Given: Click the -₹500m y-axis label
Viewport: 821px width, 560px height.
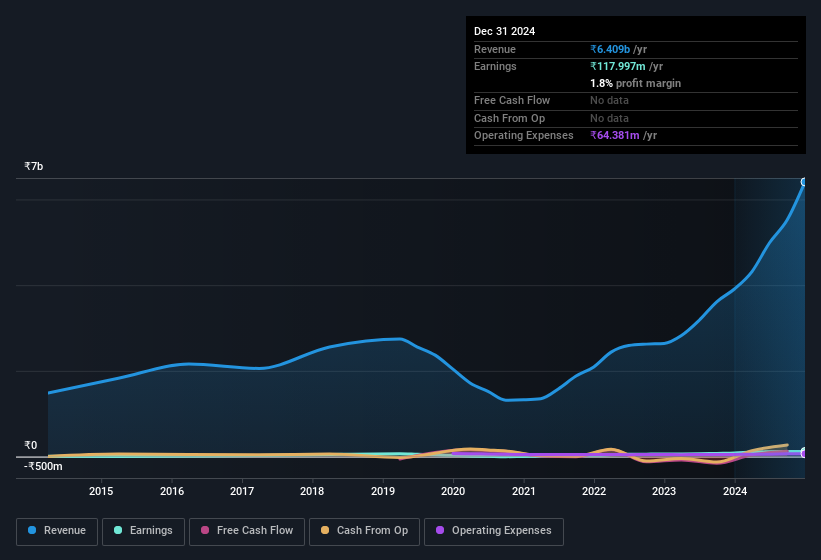Looking at the screenshot, I should [x=43, y=466].
